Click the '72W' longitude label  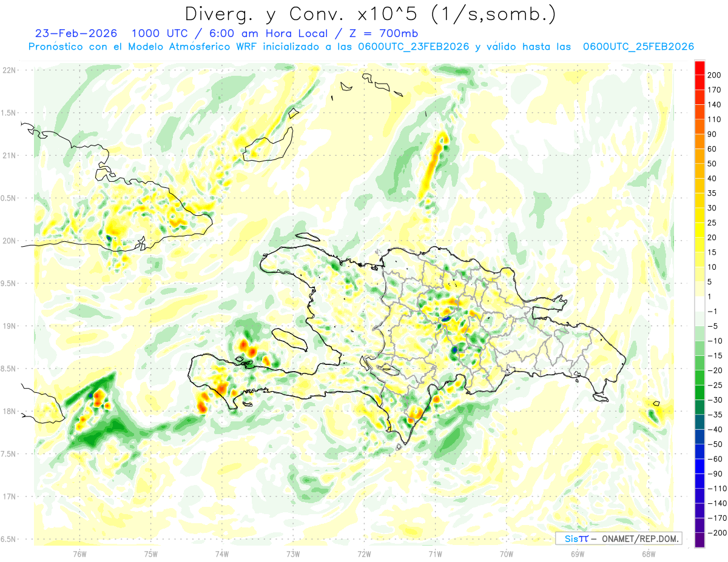pos(364,554)
